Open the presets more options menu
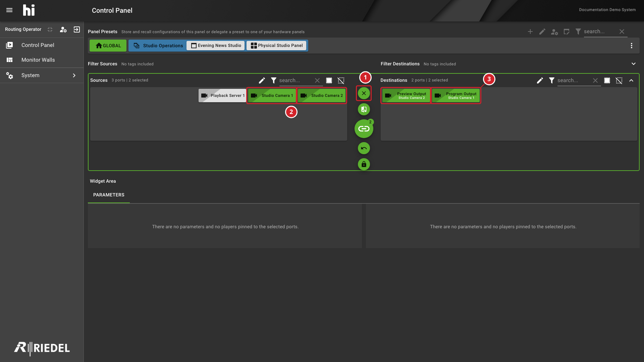Viewport: 644px width, 362px height. (x=632, y=46)
